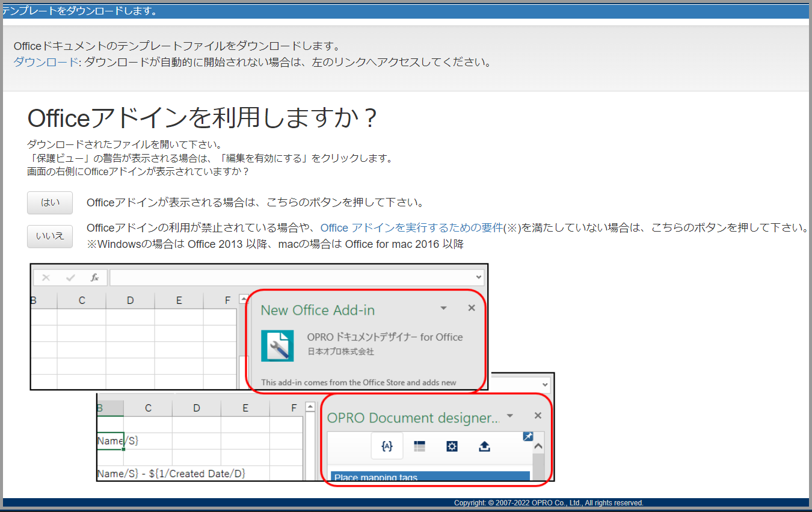This screenshot has height=512, width=812.
Task: Close the OPRO Document designer pane
Action: point(538,416)
